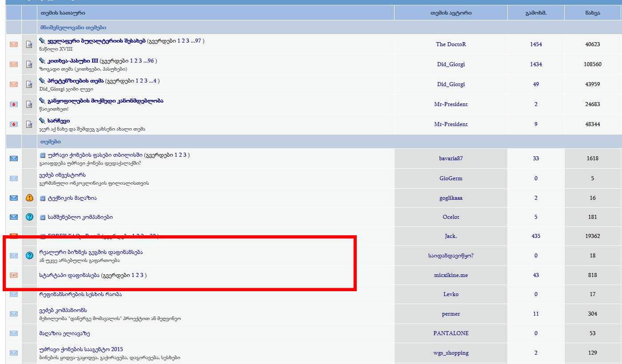Click the envelope icon beside სამშენებლო კომპანიები

[x=14, y=217]
